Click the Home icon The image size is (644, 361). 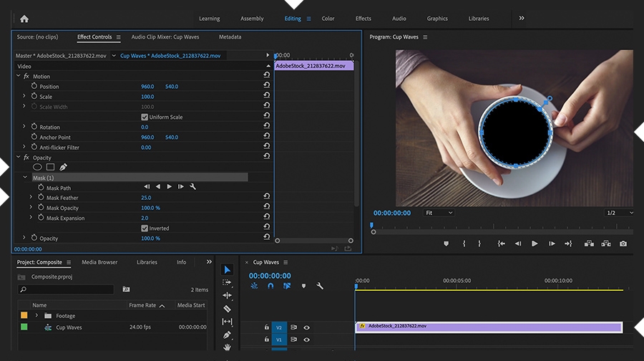click(x=24, y=19)
